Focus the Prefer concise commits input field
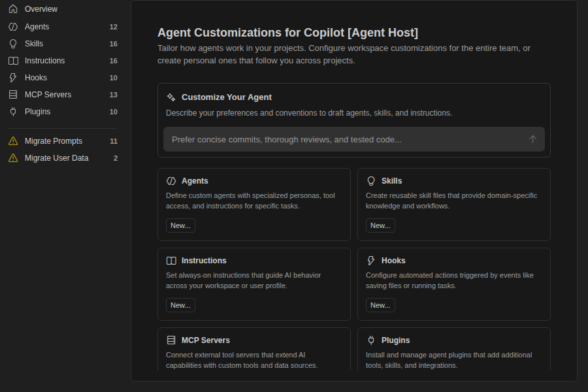588x392 pixels. pyautogui.click(x=353, y=139)
